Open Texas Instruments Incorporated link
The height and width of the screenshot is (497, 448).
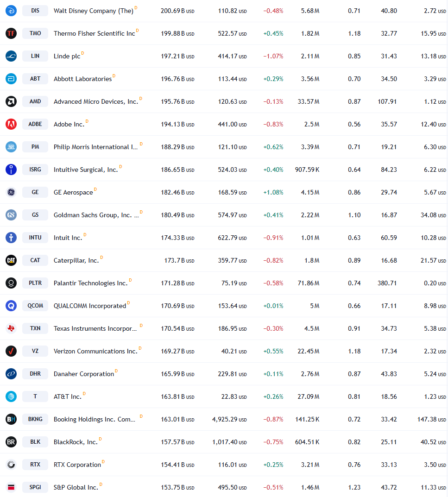[x=95, y=329]
